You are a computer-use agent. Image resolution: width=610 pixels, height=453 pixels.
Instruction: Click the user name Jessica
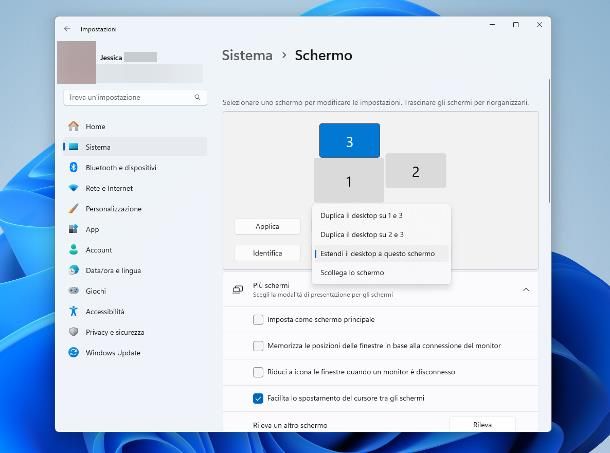[x=111, y=58]
